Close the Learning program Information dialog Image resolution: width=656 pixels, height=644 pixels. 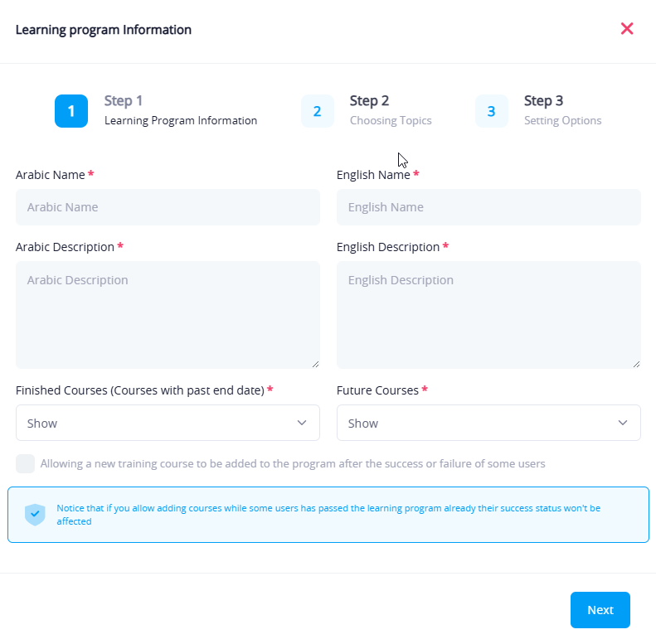[x=627, y=29]
